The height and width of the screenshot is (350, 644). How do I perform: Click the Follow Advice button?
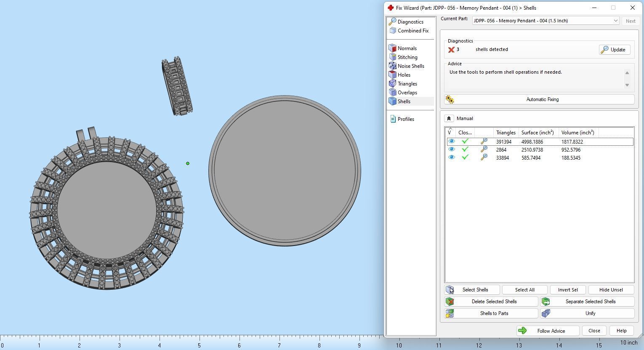pos(548,331)
